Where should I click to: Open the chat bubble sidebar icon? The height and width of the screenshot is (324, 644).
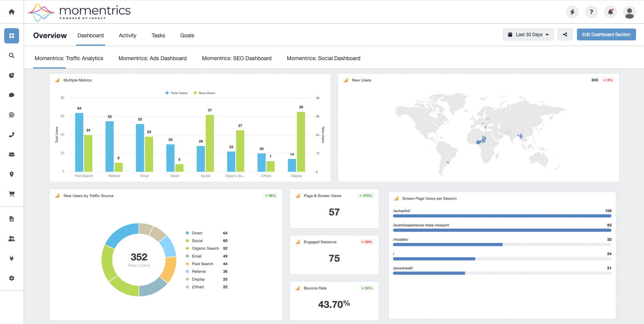(11, 95)
